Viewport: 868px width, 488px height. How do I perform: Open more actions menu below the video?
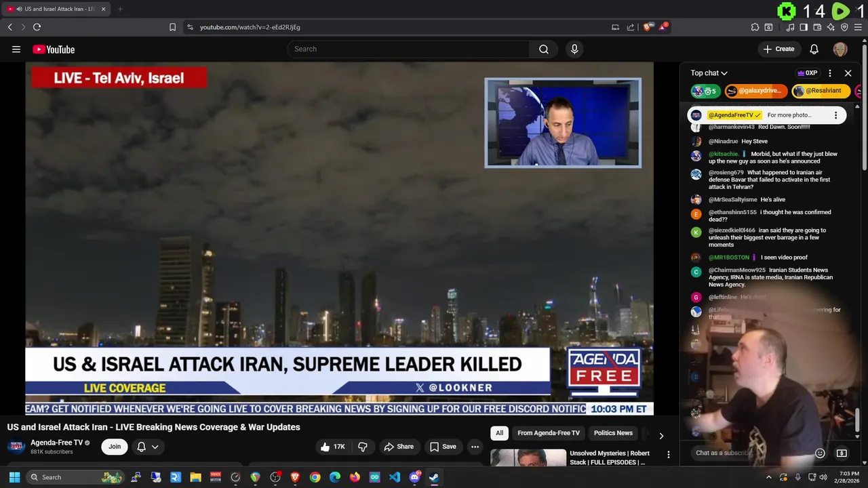coord(475,447)
